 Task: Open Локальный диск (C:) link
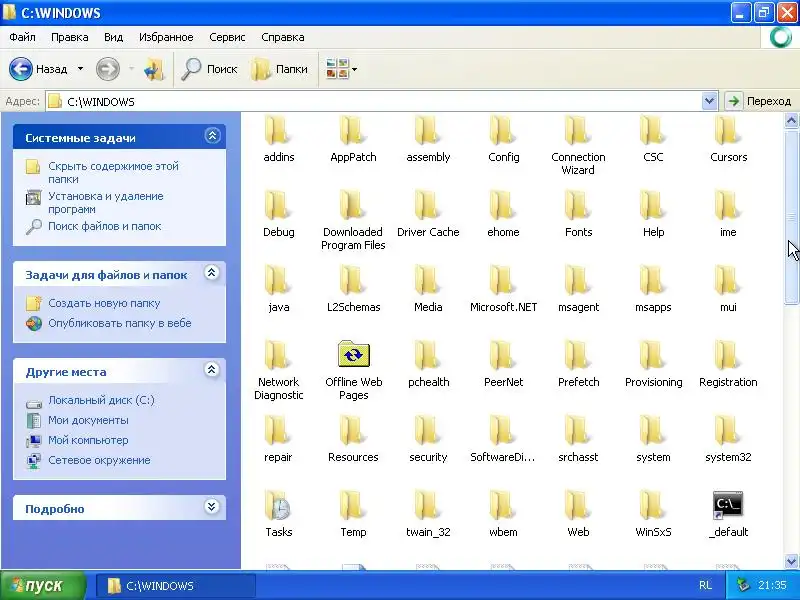101,400
